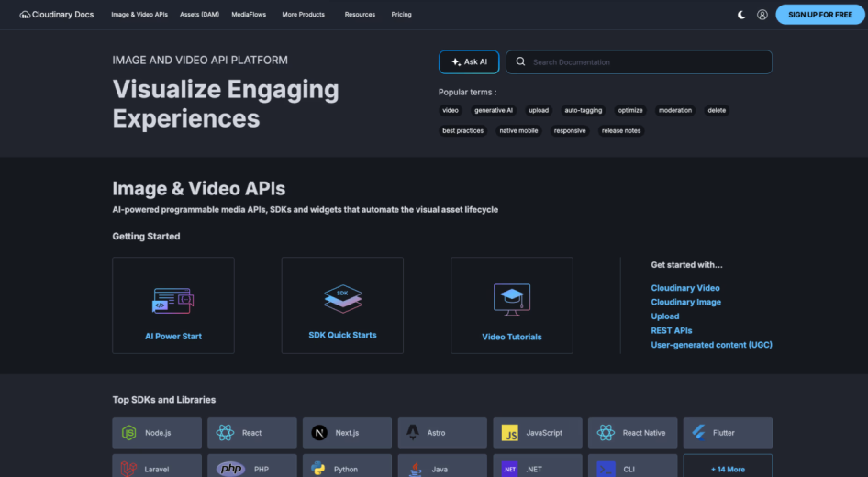Open the Upload get-started link
868x477 pixels.
tap(665, 316)
